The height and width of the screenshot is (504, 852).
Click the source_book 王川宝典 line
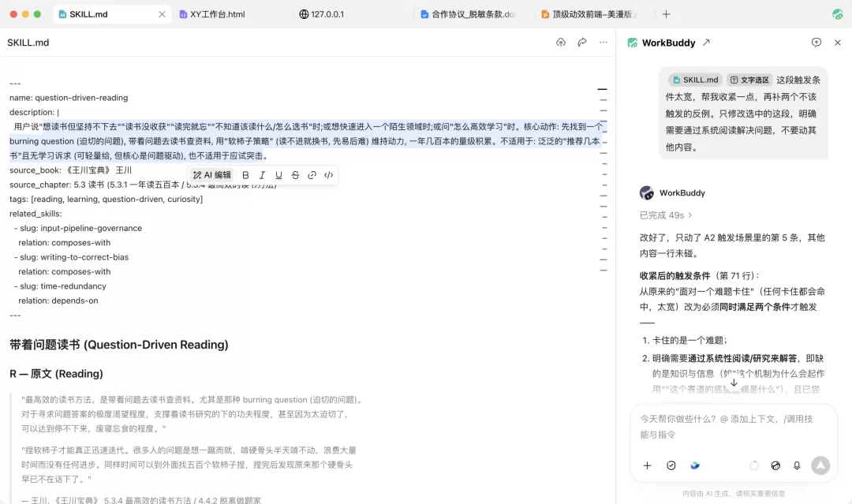(71, 170)
